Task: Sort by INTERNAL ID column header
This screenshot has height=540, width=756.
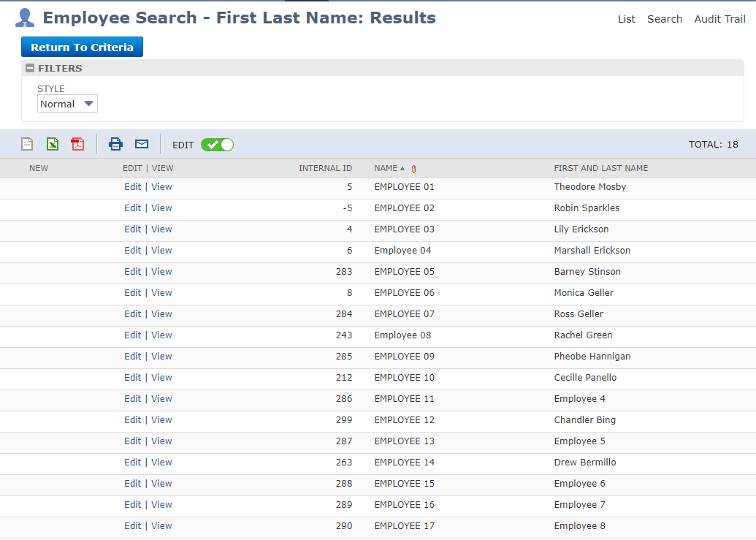Action: (x=326, y=168)
